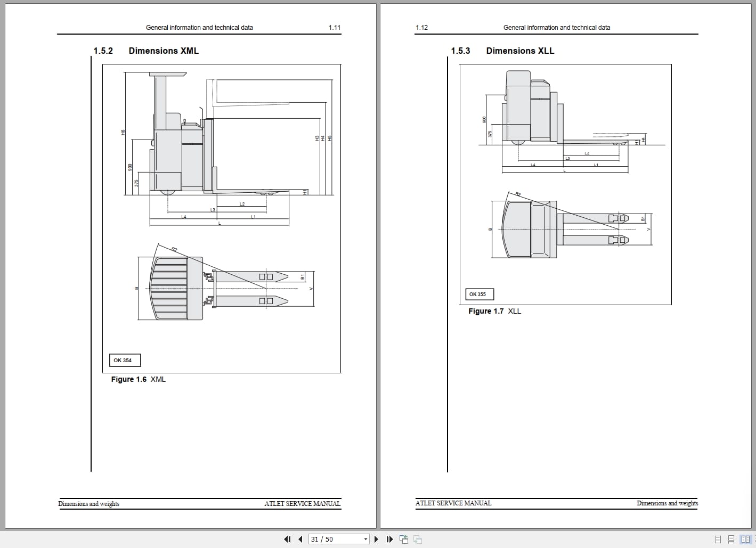Screen dimensions: 756x548
Task: Go to the previous page
Action: click(x=300, y=539)
